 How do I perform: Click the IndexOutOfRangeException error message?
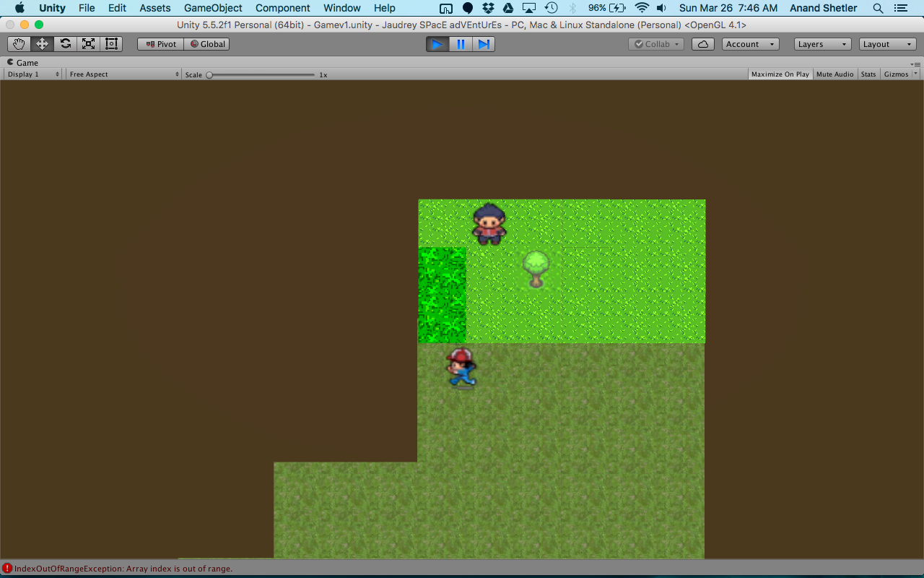(x=123, y=569)
